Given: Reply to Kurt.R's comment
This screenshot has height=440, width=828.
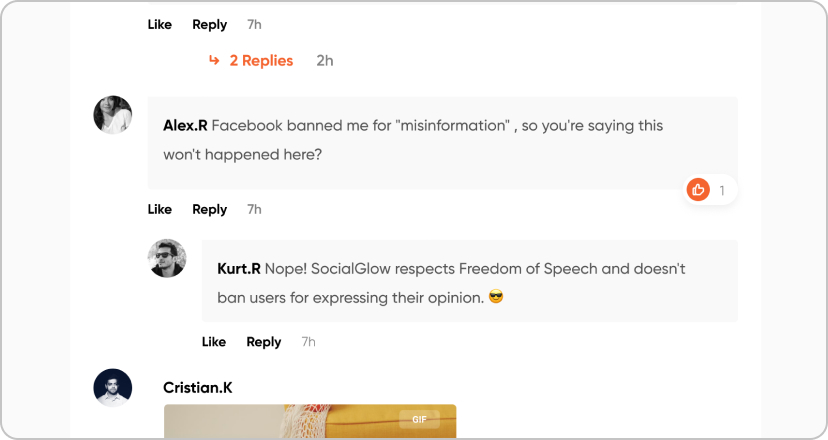Looking at the screenshot, I should pyautogui.click(x=264, y=342).
